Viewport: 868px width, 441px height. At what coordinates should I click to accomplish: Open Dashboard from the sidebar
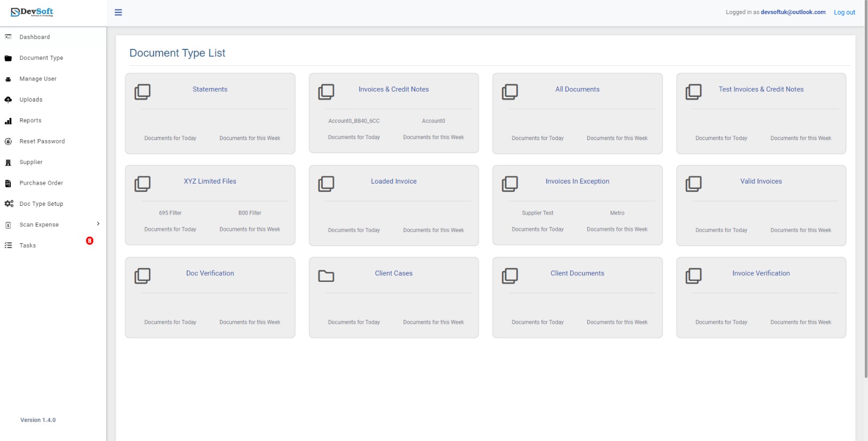point(35,37)
